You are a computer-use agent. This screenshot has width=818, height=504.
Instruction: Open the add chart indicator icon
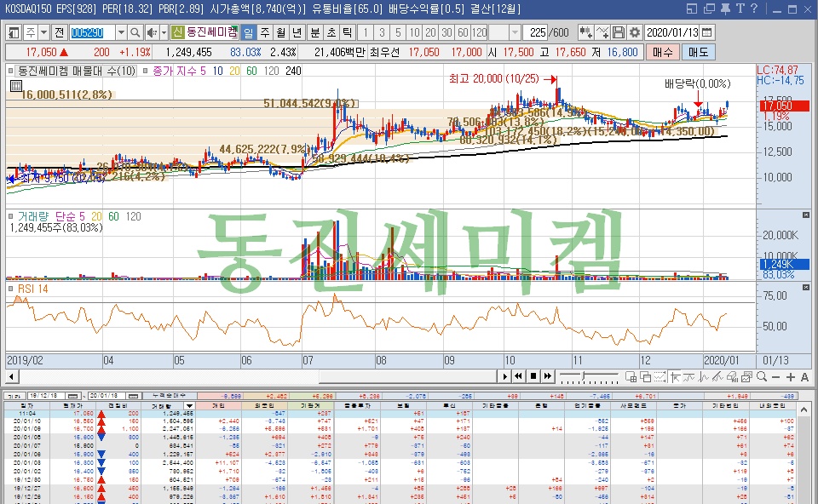pyautogui.click(x=585, y=33)
